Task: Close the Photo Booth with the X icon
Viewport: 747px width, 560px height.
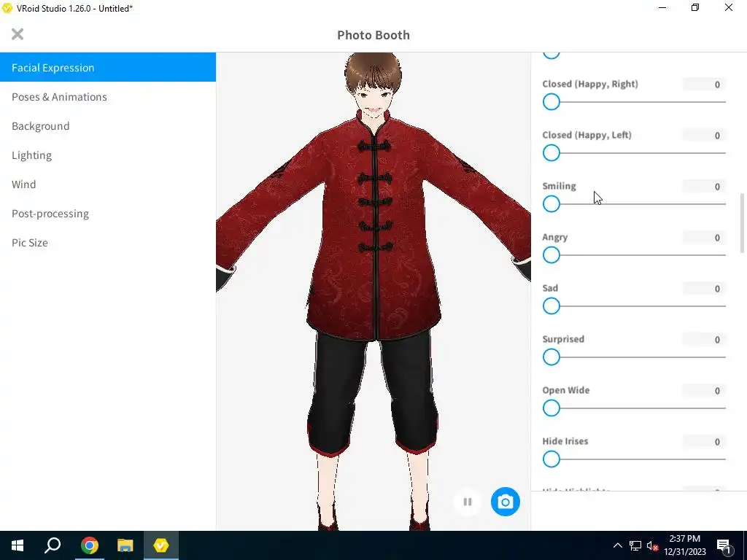Action: (18, 34)
